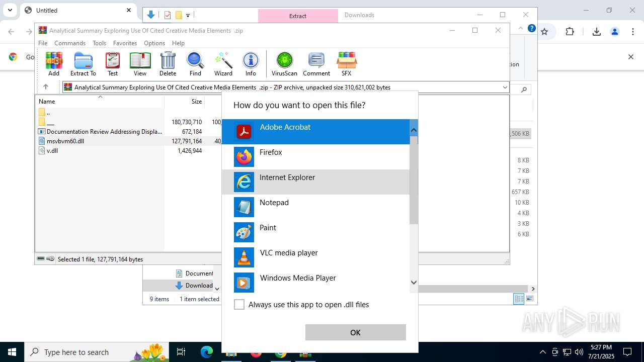Image resolution: width=644 pixels, height=362 pixels.
Task: Choose Adobe Acrobat to open the file
Action: point(316,132)
